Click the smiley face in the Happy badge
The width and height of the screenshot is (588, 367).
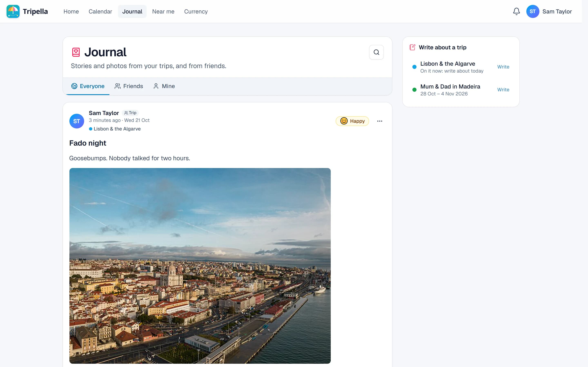(344, 121)
